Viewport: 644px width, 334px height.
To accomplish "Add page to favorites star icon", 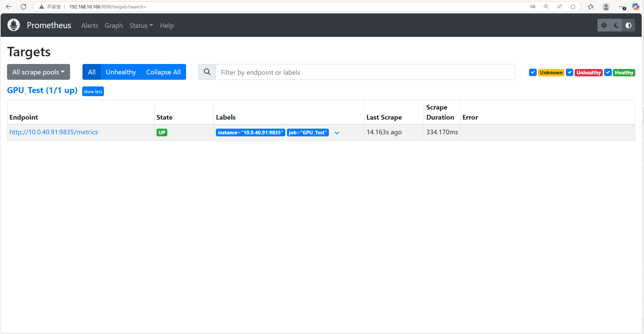I will click(573, 7).
